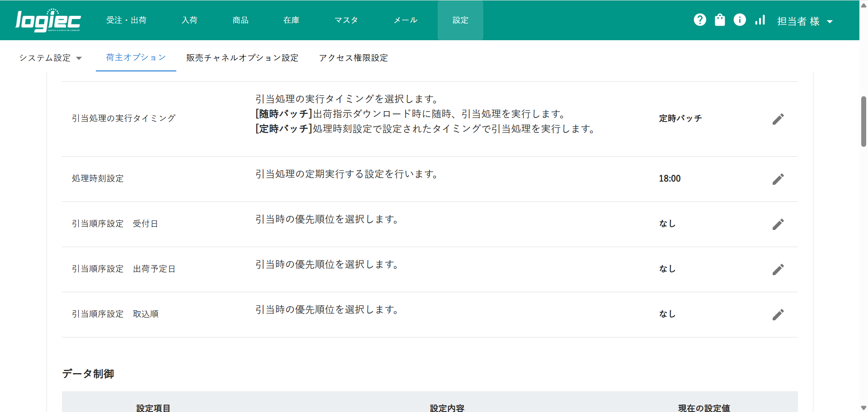Edit 引当処理の実行タイミング with pencil icon

(778, 119)
